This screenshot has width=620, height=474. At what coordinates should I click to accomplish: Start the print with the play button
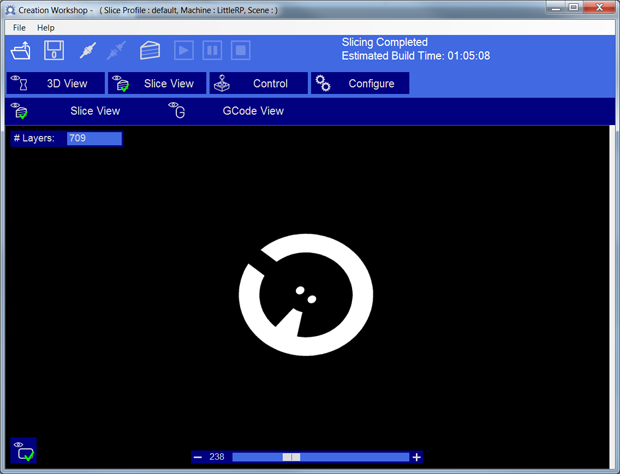point(184,51)
